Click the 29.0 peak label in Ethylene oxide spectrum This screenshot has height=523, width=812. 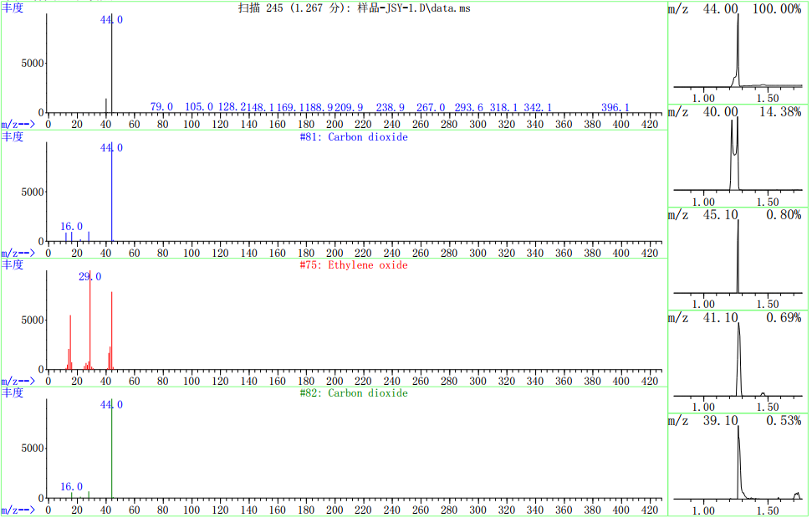tap(89, 277)
